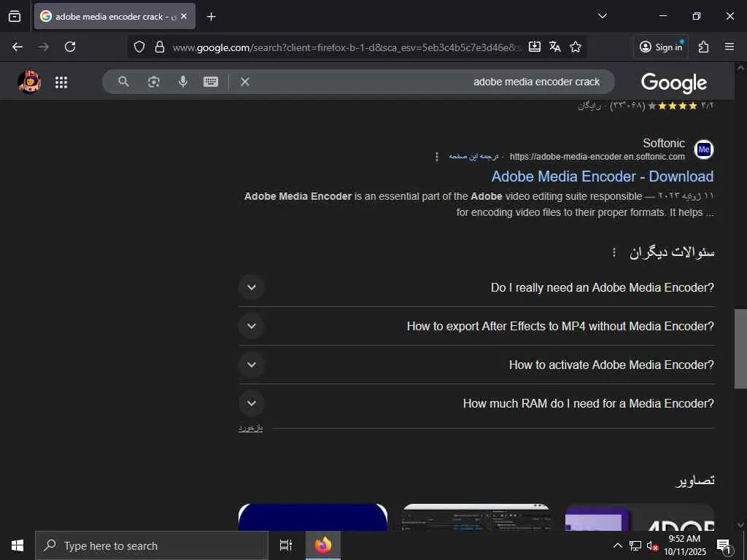Viewport: 747px width, 560px height.
Task: Open notification center icon
Action: tap(724, 545)
